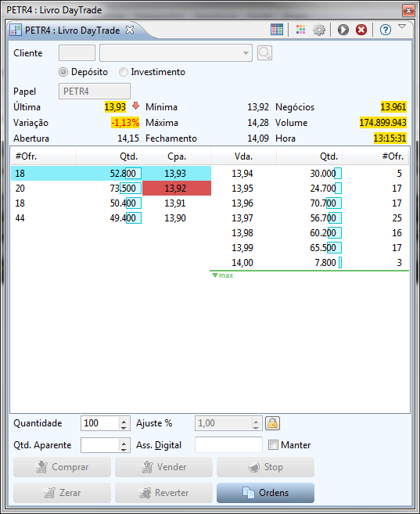
Task: Click the Vender button
Action: pos(163,467)
